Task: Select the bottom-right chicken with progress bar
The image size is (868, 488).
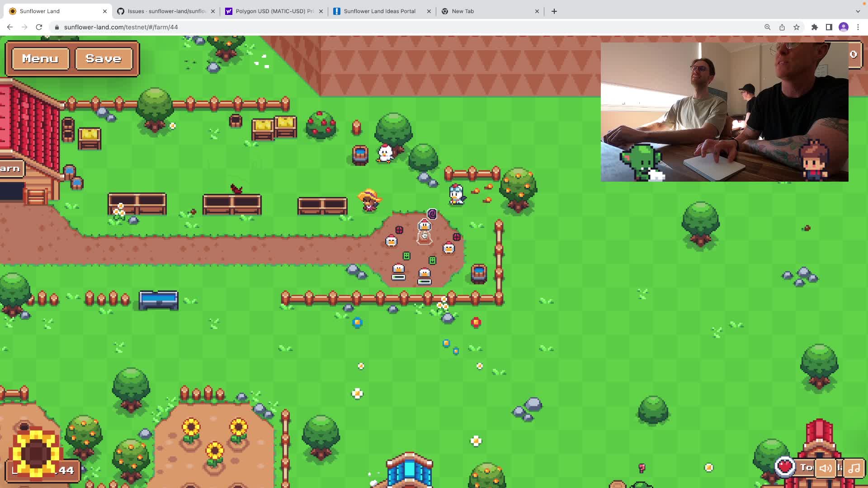Action: (425, 277)
